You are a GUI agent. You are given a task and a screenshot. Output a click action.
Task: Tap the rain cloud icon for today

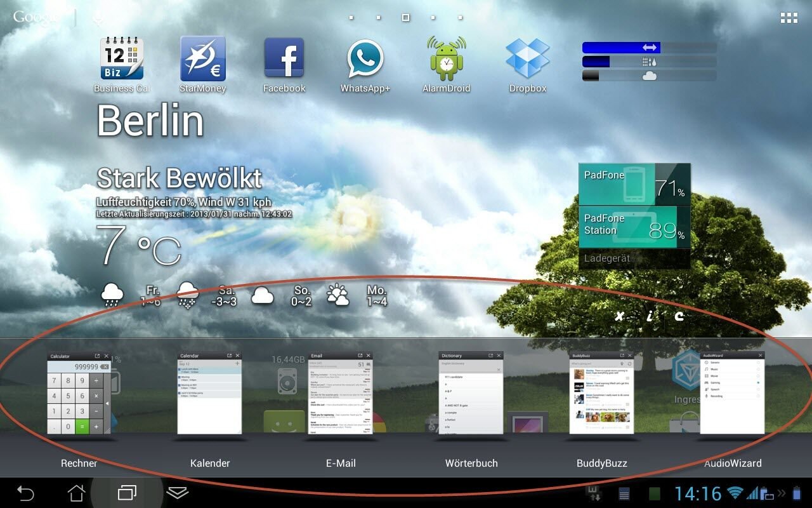pos(112,295)
